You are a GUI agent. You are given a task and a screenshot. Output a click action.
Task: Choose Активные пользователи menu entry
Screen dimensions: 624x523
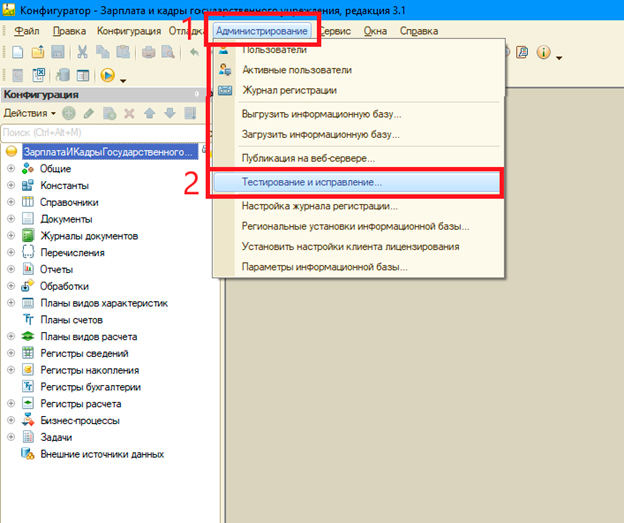pos(358,70)
